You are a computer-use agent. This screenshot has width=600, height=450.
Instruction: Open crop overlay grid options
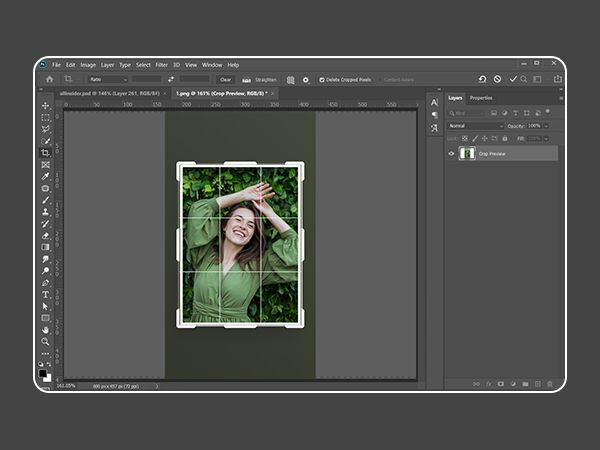291,80
